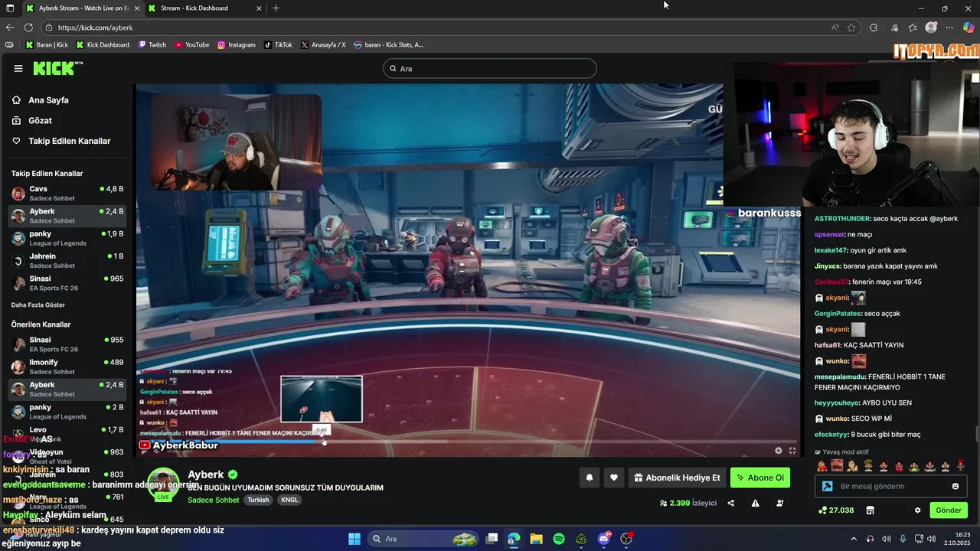The image size is (980, 551).
Task: Show hidden system tray icons
Action: pos(854,539)
